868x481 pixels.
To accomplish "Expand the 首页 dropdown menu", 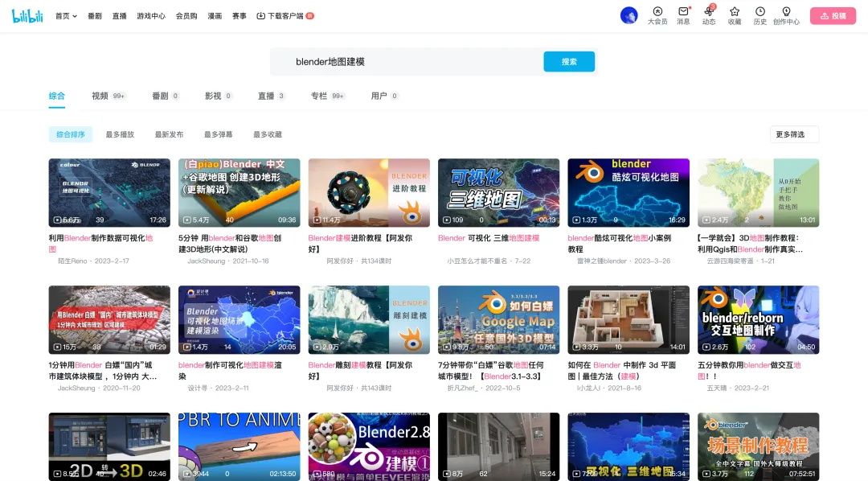I will [x=66, y=16].
